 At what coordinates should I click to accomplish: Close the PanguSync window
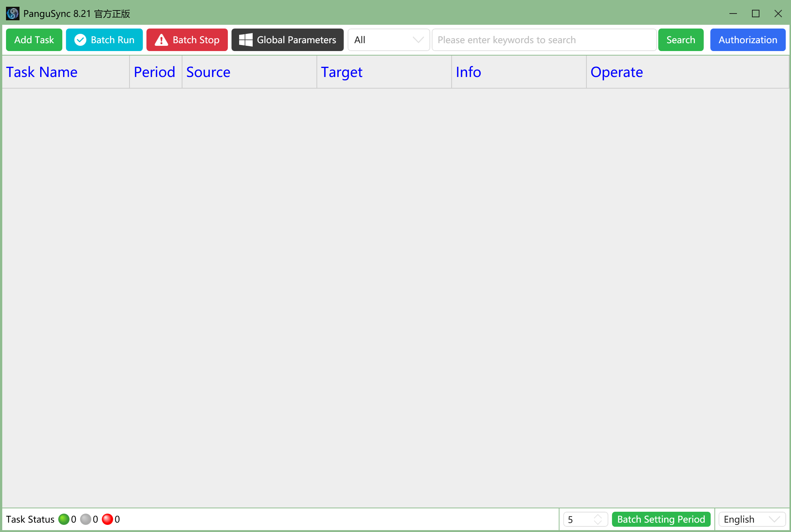(778, 14)
